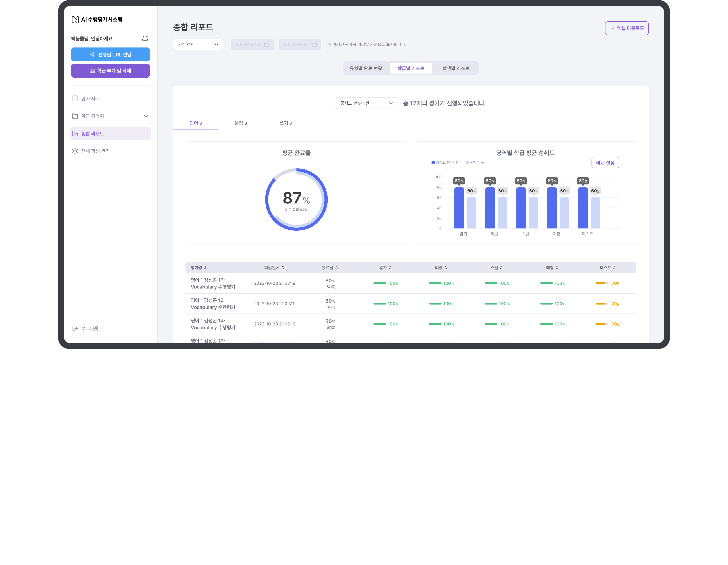Screen dimensions: 728x565
Task: Click the start date field 2023-09-23
Action: tap(252, 45)
